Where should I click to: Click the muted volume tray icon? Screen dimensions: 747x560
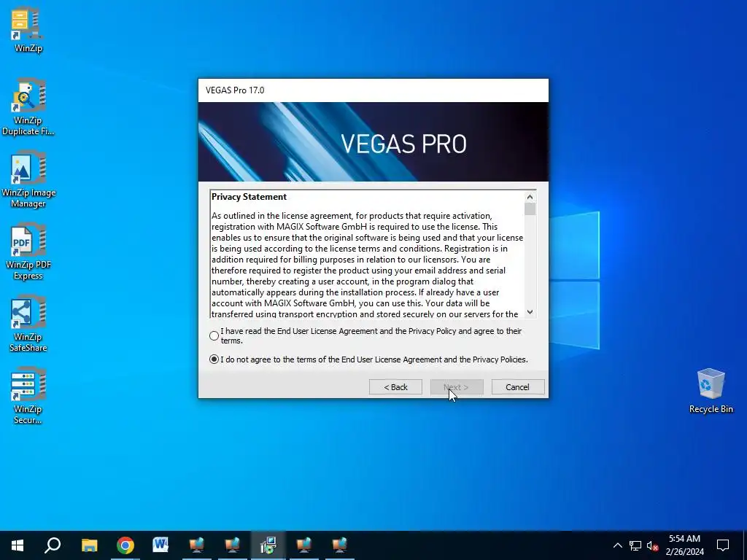[x=652, y=545]
